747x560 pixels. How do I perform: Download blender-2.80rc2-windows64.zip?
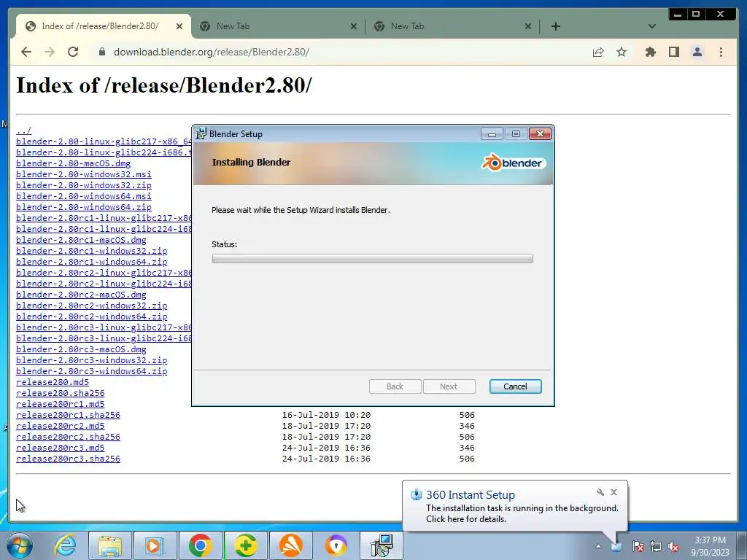(x=91, y=316)
